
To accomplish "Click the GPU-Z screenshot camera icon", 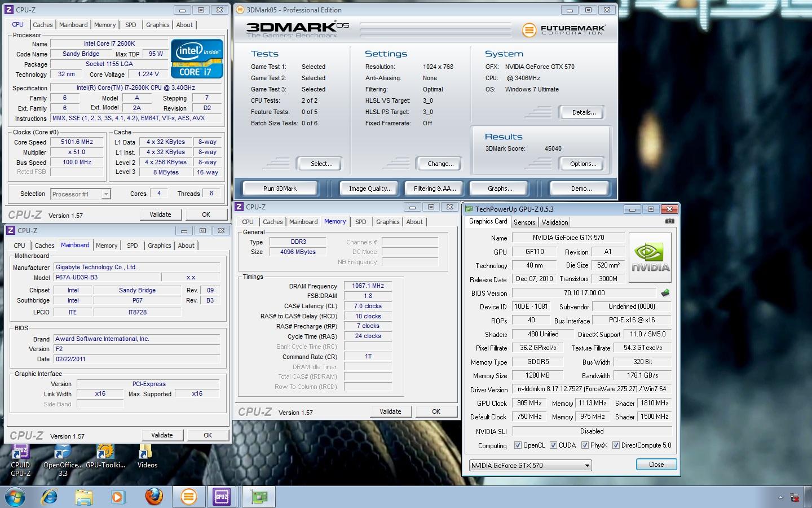I will click(669, 221).
